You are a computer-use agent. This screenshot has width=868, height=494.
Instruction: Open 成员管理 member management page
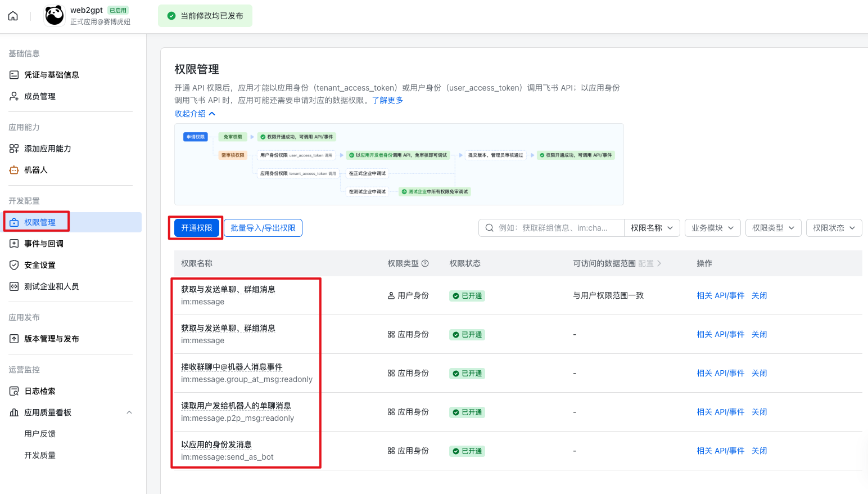point(39,96)
